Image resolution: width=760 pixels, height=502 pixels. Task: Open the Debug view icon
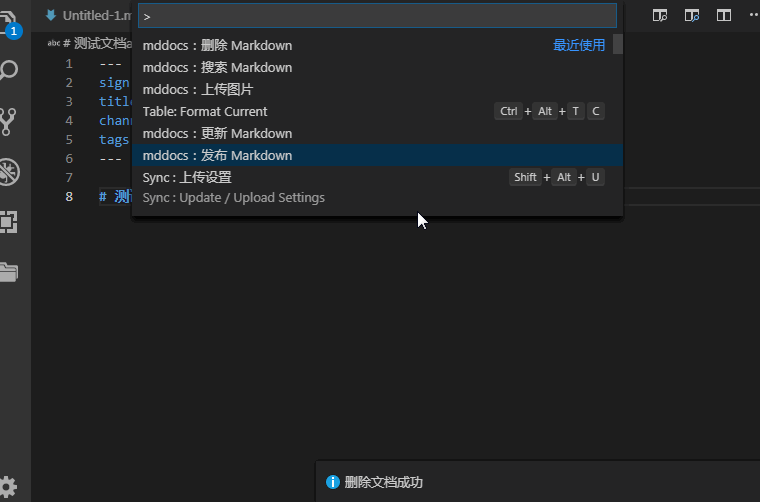pyautogui.click(x=9, y=172)
